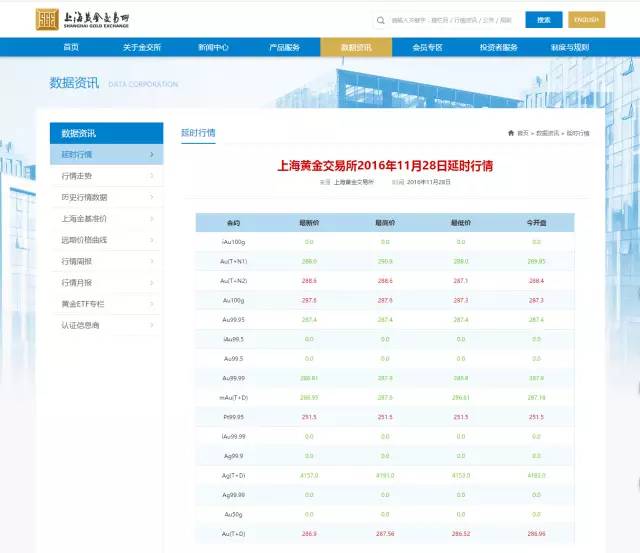Click the red 2016年11月28日延时行情 title
The height and width of the screenshot is (553, 640).
(385, 166)
